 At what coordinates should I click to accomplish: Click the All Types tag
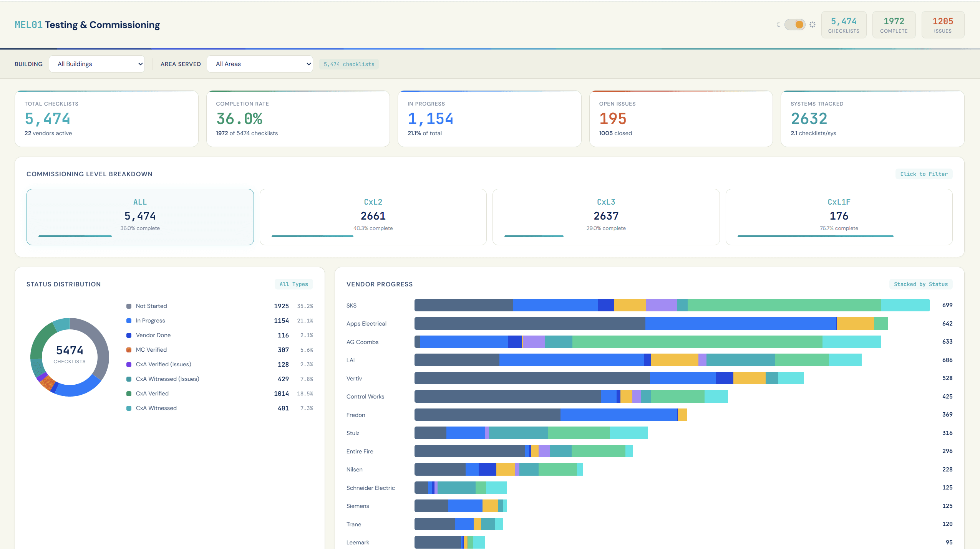[294, 284]
